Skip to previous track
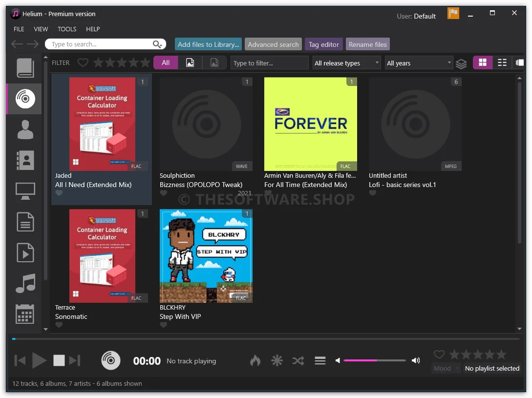Image resolution: width=532 pixels, height=398 pixels. pos(20,360)
